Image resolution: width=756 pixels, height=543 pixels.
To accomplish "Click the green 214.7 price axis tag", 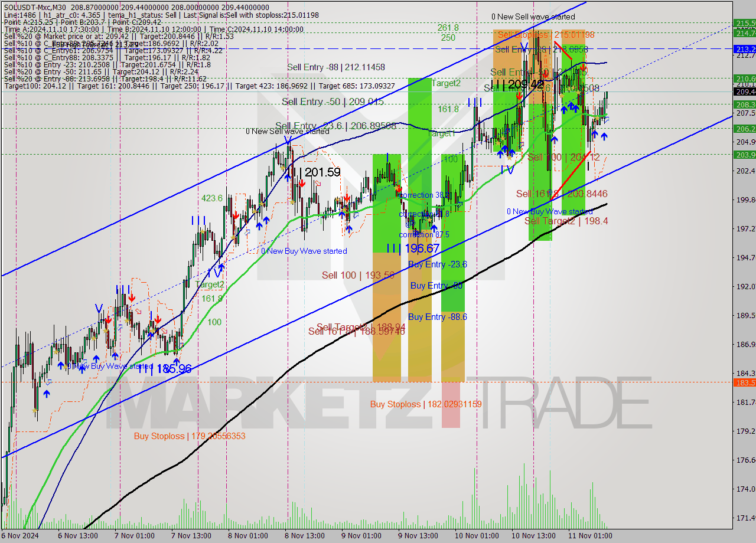I will (x=744, y=33).
